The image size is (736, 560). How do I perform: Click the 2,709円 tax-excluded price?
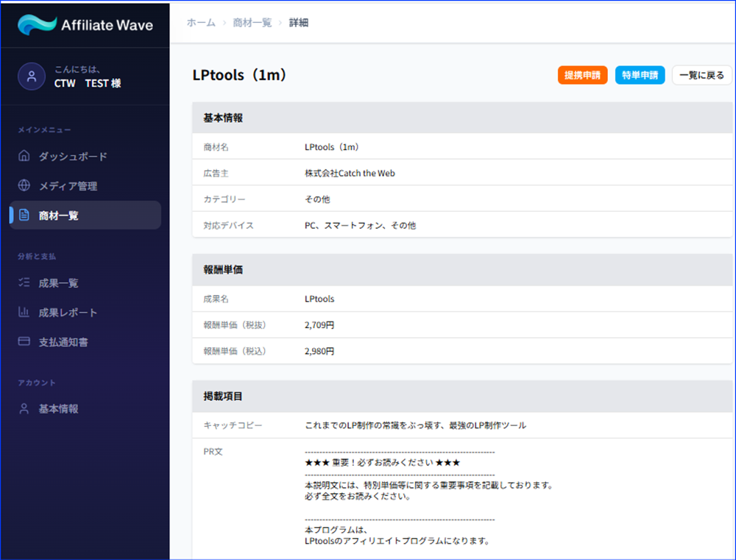point(319,325)
